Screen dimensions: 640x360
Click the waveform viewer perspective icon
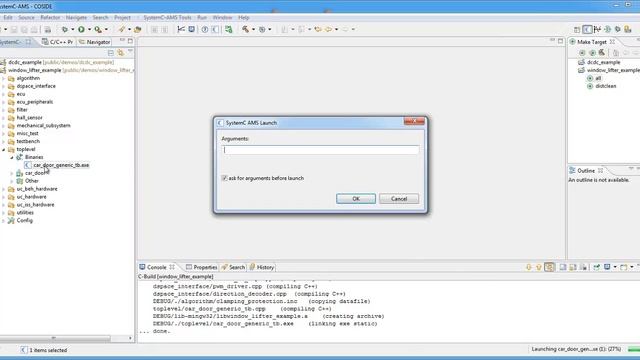(x=597, y=29)
